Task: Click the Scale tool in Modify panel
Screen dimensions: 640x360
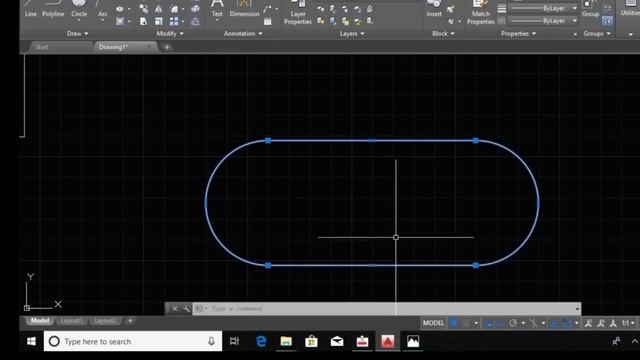Action: pyautogui.click(x=158, y=21)
